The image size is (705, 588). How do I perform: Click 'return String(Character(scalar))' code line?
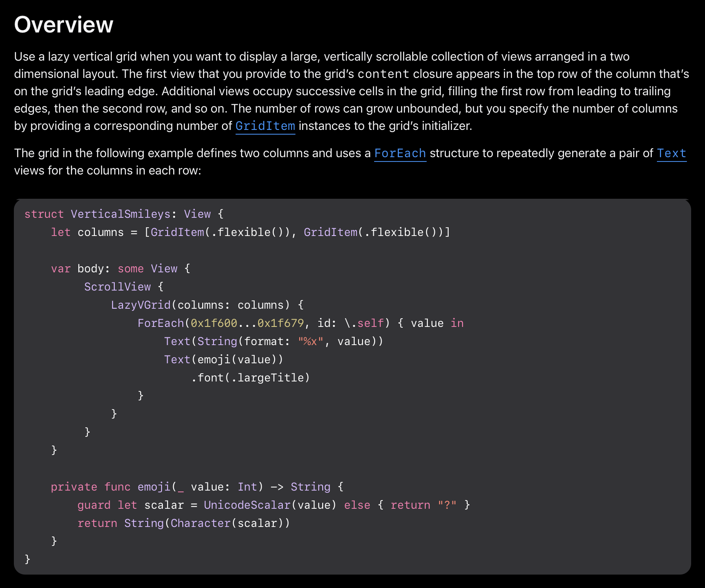tap(184, 523)
